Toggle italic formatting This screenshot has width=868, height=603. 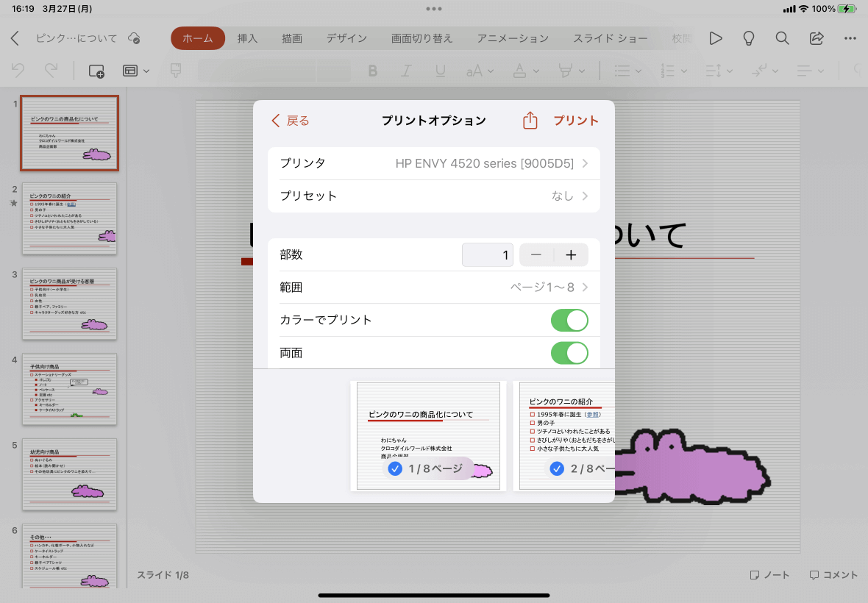[x=406, y=71]
